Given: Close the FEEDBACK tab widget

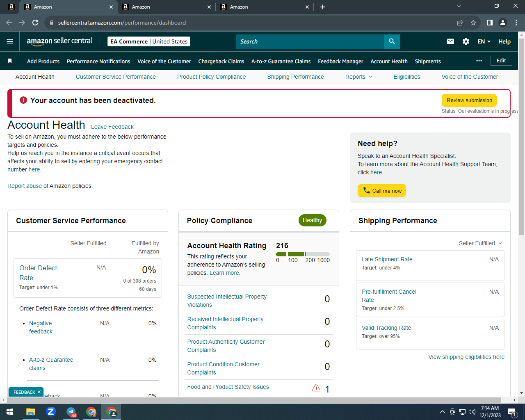Looking at the screenshot, I should click(39, 392).
